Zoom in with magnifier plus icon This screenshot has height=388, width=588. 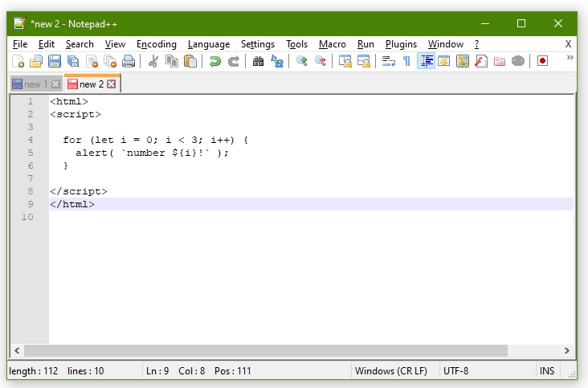[x=301, y=61]
